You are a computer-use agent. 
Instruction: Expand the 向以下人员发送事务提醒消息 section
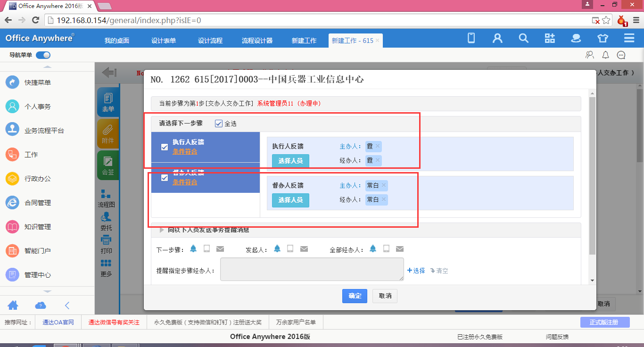[x=162, y=230]
